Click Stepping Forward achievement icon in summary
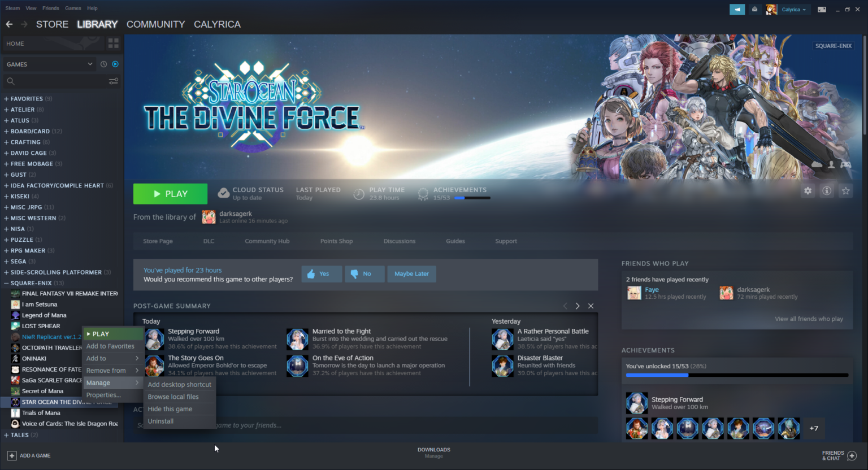The image size is (868, 470). [x=154, y=339]
